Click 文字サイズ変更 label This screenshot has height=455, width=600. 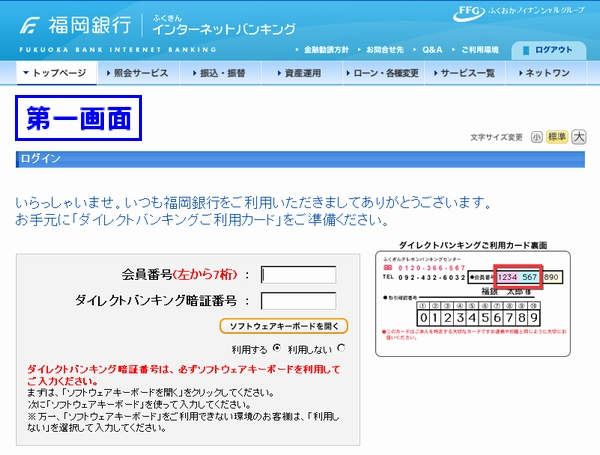click(496, 137)
